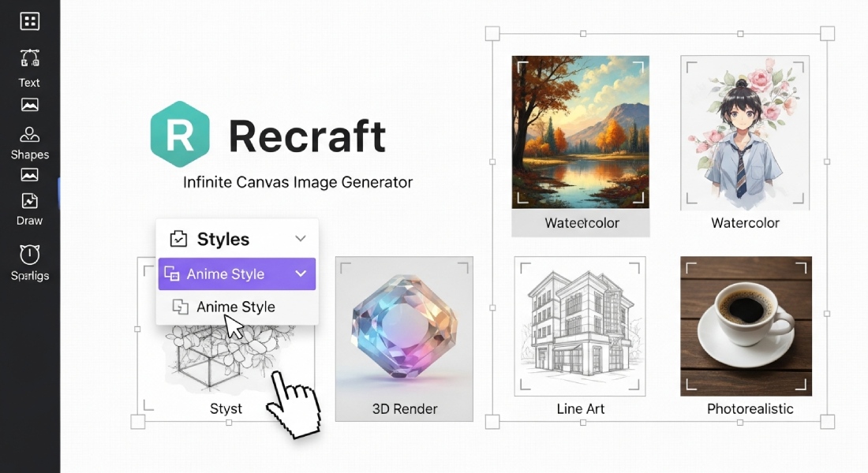Click top-right corner handle of gallery selection frame
Screen dimensions: 868x473
pyautogui.click(x=827, y=34)
